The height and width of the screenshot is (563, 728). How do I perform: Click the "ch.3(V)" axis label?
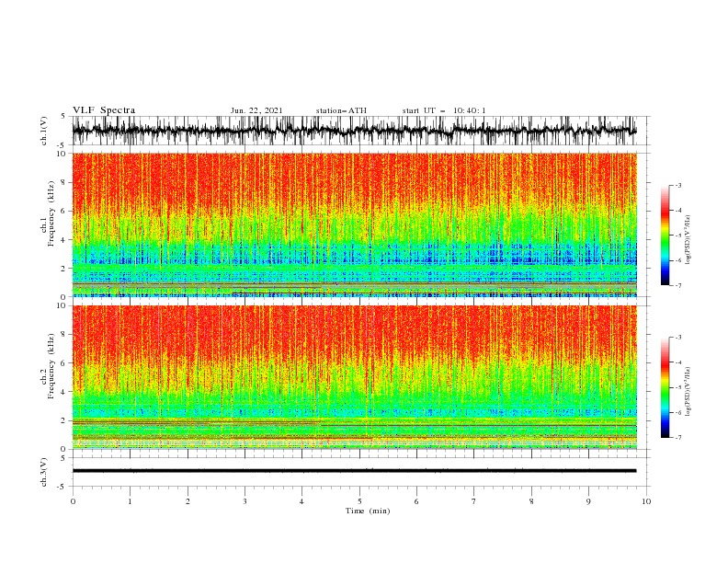coord(44,472)
